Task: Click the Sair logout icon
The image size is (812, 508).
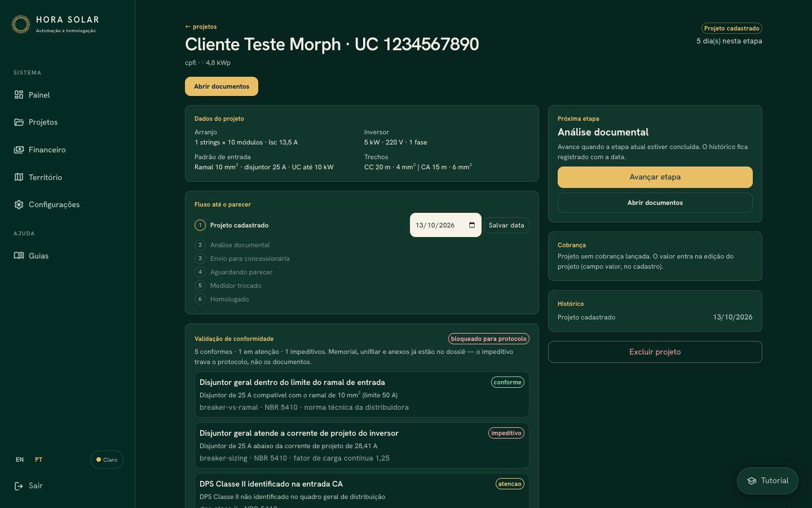Action: (19, 485)
